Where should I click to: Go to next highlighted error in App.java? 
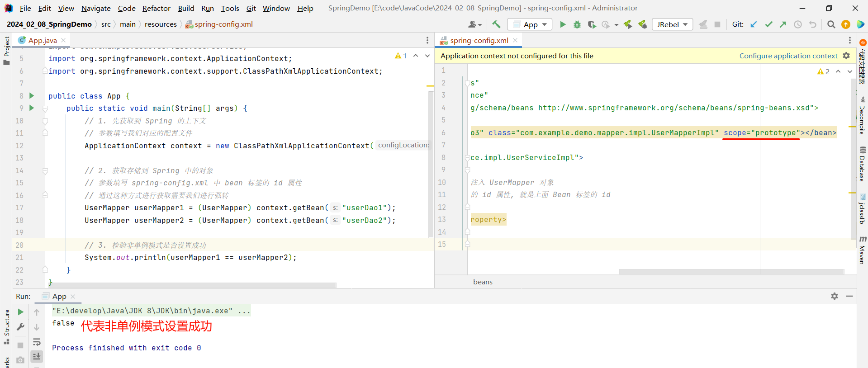point(427,56)
